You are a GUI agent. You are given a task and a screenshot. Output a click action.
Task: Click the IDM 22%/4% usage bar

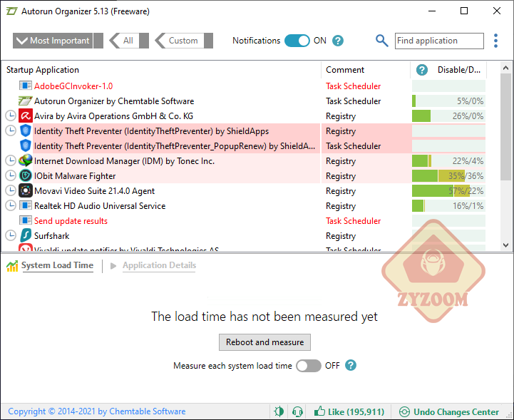pos(448,161)
